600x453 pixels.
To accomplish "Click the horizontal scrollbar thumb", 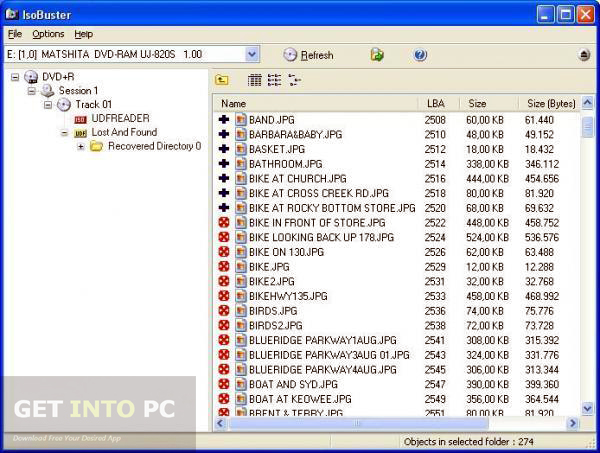I will 357,423.
